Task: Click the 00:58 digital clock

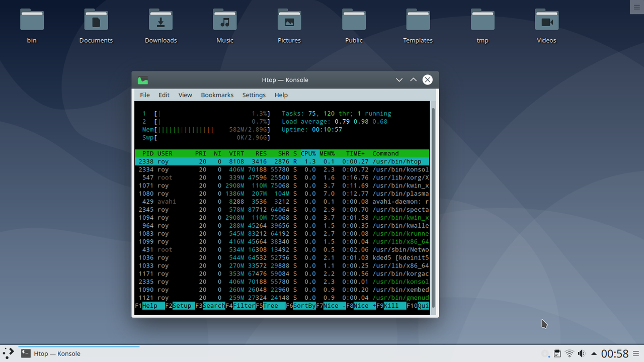Action: (x=615, y=353)
